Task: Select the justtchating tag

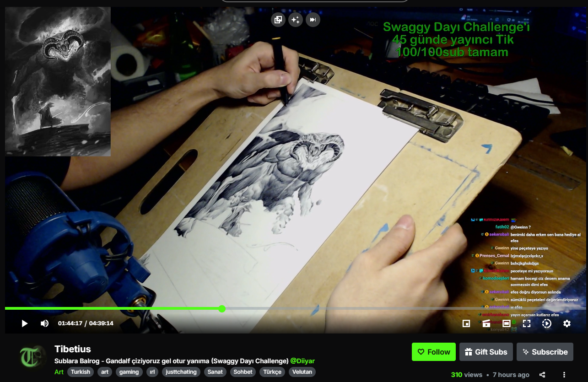Action: (x=181, y=372)
